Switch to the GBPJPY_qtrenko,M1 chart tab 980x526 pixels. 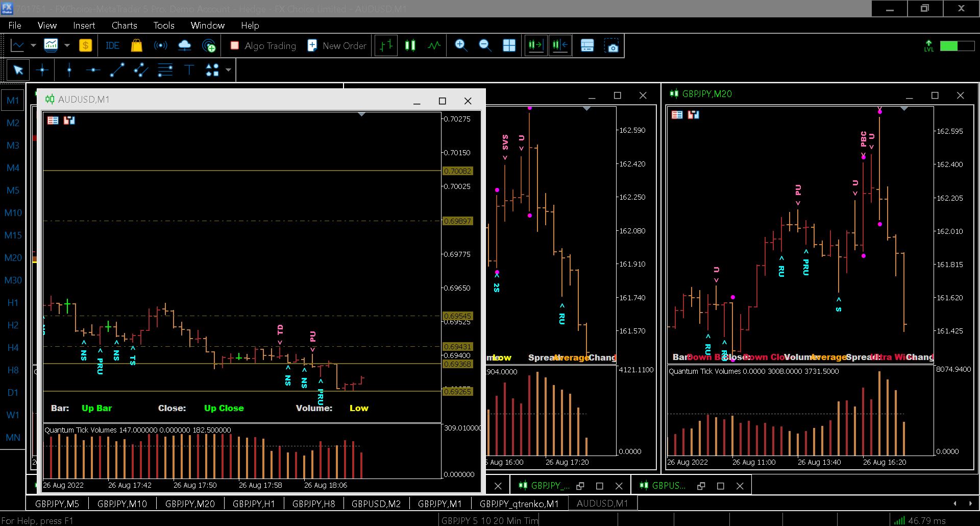click(x=519, y=504)
